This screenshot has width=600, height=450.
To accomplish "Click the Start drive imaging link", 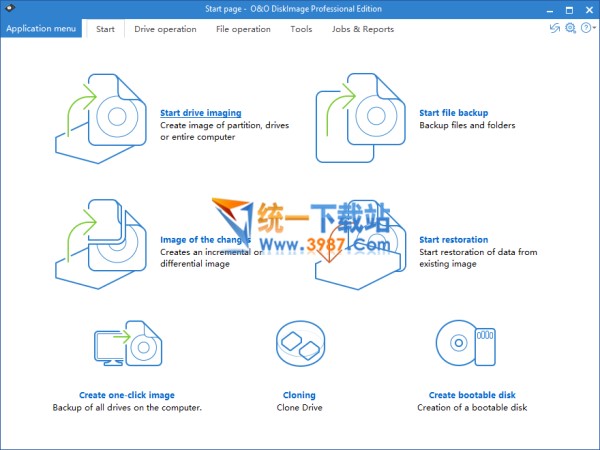I will (x=200, y=113).
